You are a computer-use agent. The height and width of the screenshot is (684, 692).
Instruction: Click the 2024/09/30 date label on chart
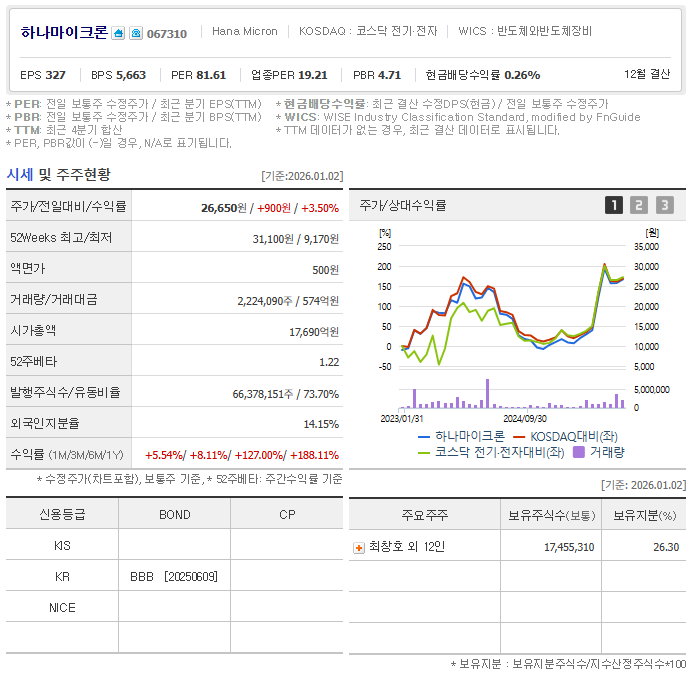[x=525, y=418]
